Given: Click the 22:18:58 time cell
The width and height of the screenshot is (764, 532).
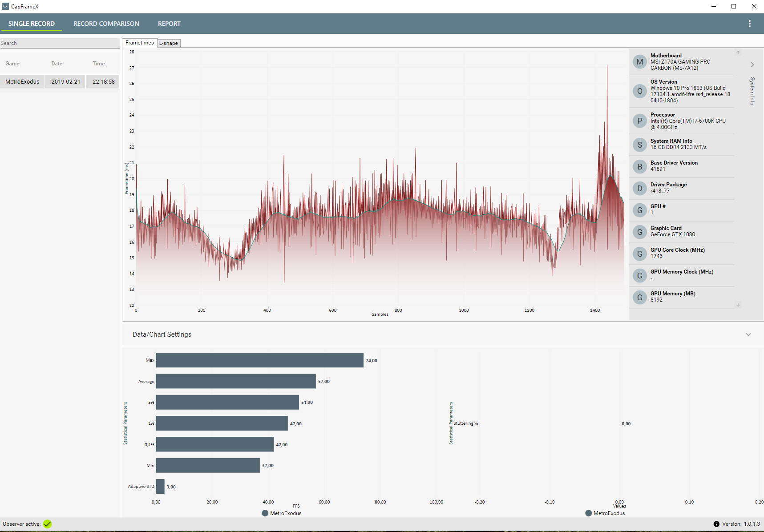Looking at the screenshot, I should coord(103,82).
